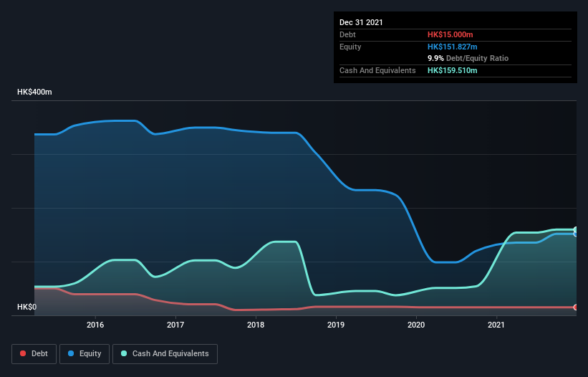Toggle the Equity series legend button
This screenshot has height=377, width=588.
[85, 354]
